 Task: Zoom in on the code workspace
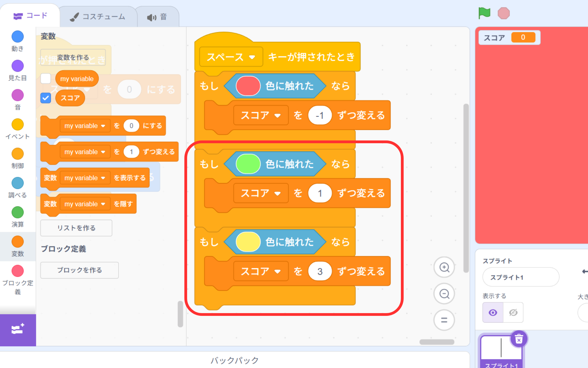pos(444,267)
